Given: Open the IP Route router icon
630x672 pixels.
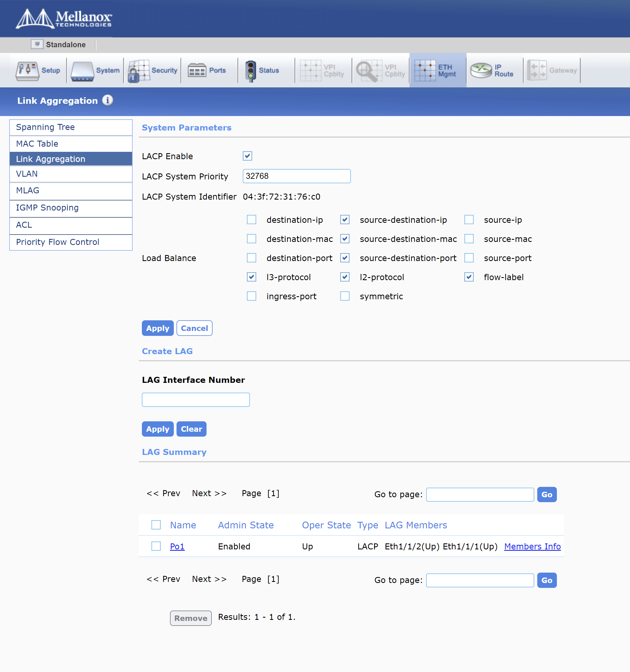Looking at the screenshot, I should (481, 71).
